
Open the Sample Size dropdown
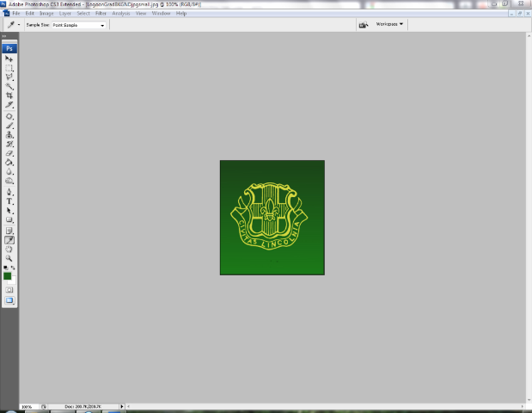[x=79, y=25]
